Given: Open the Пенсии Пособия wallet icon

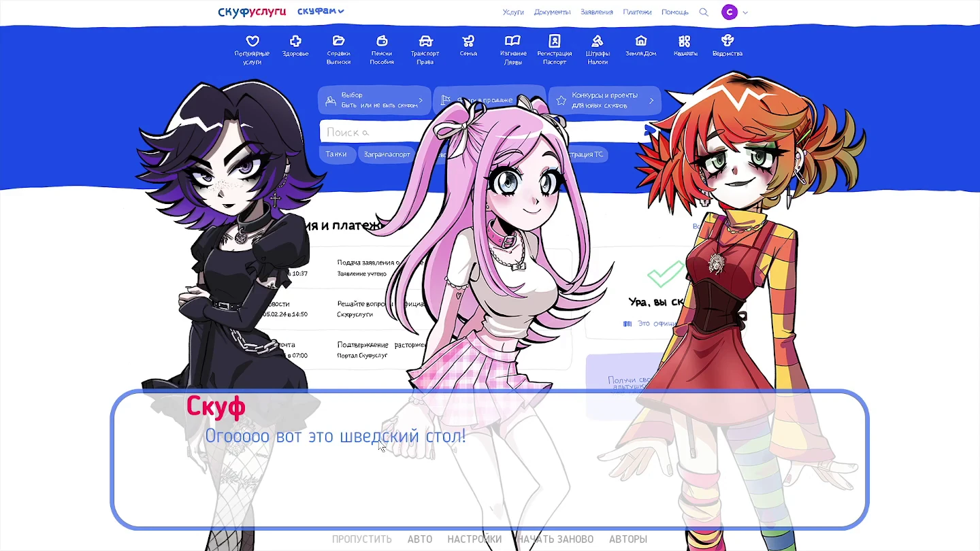Looking at the screenshot, I should [x=382, y=41].
